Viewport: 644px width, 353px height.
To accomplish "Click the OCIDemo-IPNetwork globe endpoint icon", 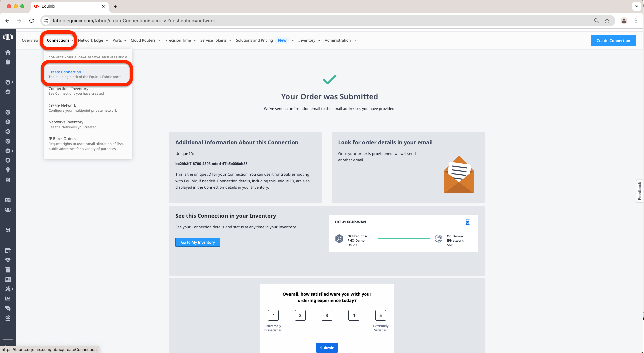I will click(438, 239).
